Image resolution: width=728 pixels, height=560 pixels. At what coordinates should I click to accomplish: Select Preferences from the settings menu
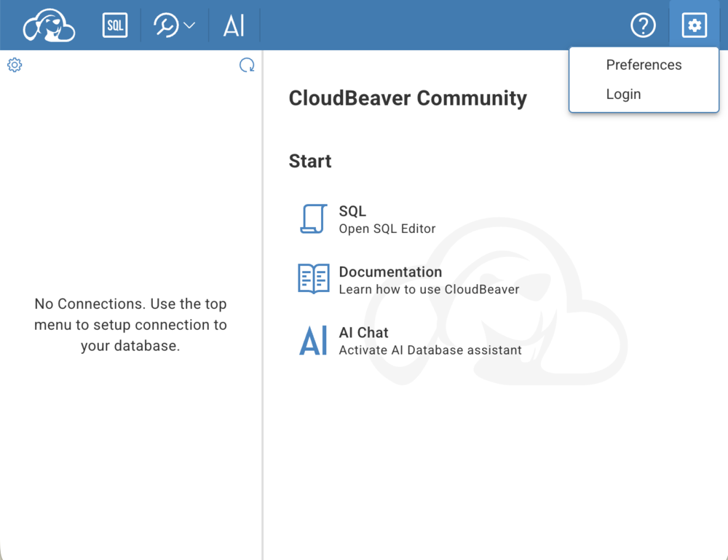click(x=644, y=65)
